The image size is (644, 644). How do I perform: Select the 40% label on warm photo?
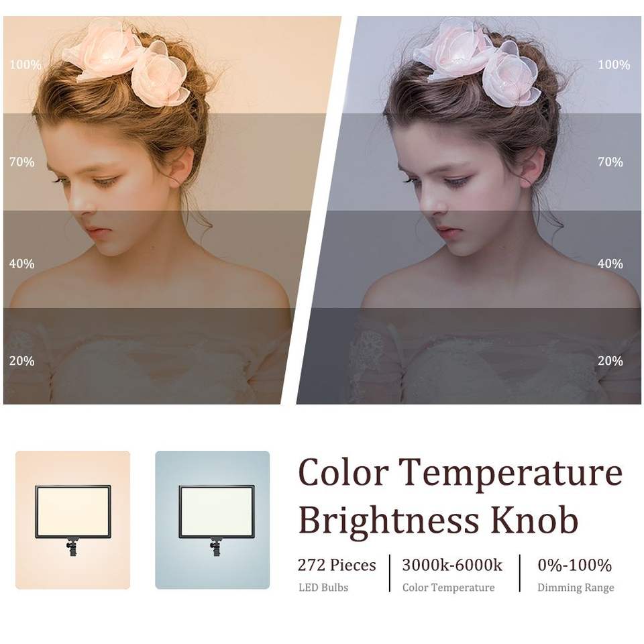point(21,263)
